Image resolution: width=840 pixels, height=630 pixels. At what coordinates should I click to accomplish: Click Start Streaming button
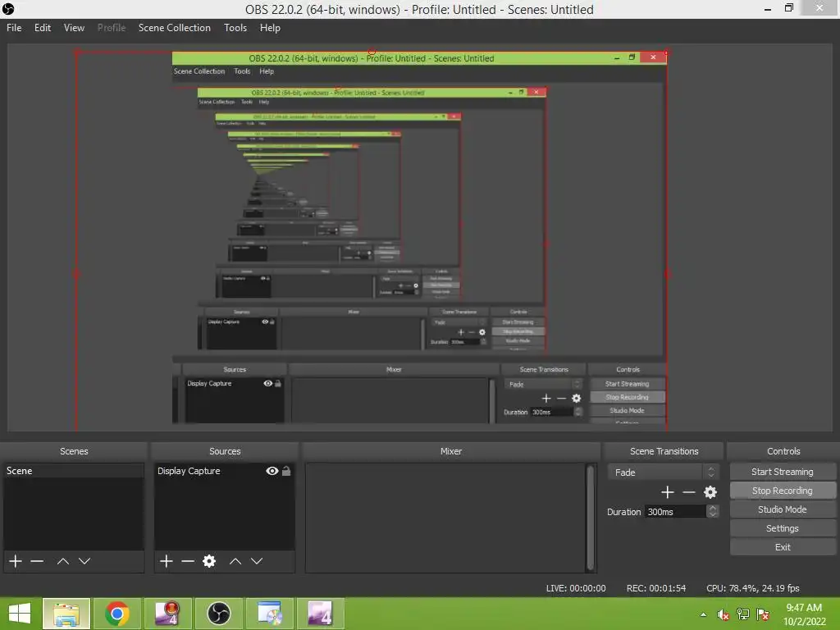(782, 472)
